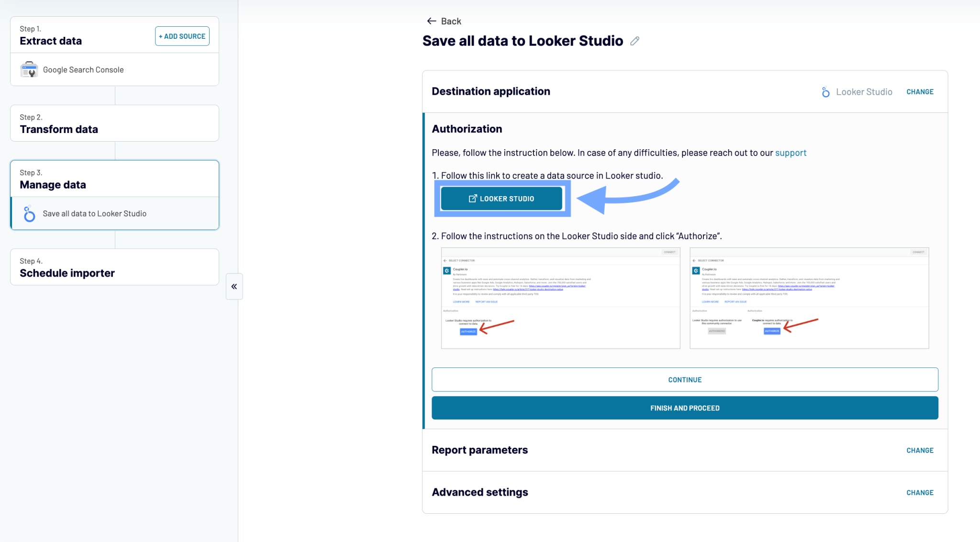The image size is (980, 542).
Task: Click the droplet icon under Step 3 Manage data
Action: tap(29, 213)
